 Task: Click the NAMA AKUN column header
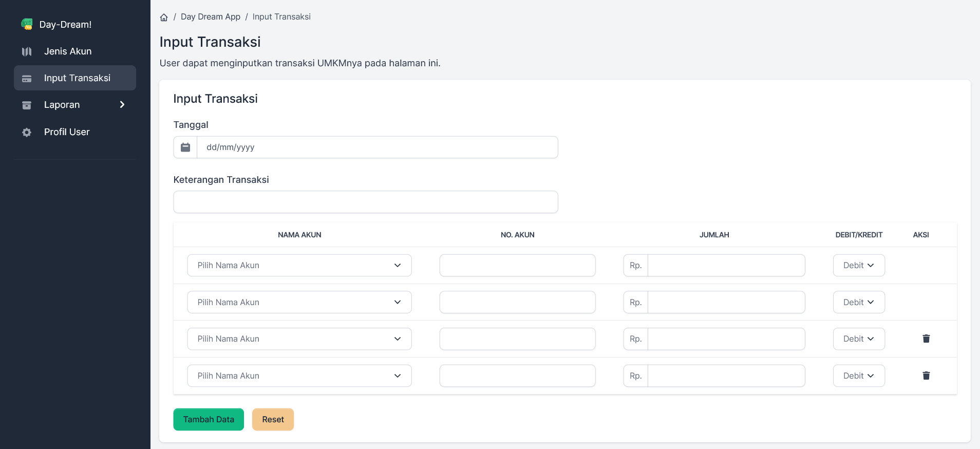click(x=299, y=235)
